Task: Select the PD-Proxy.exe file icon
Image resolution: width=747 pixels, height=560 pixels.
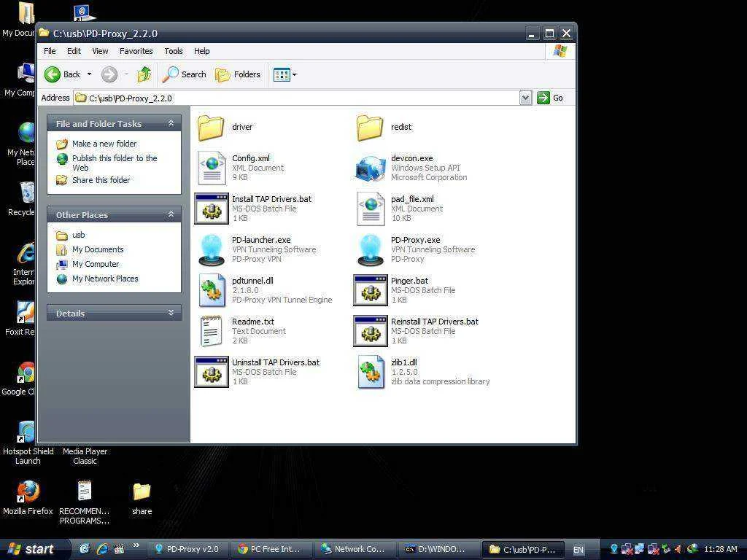Action: 371,249
